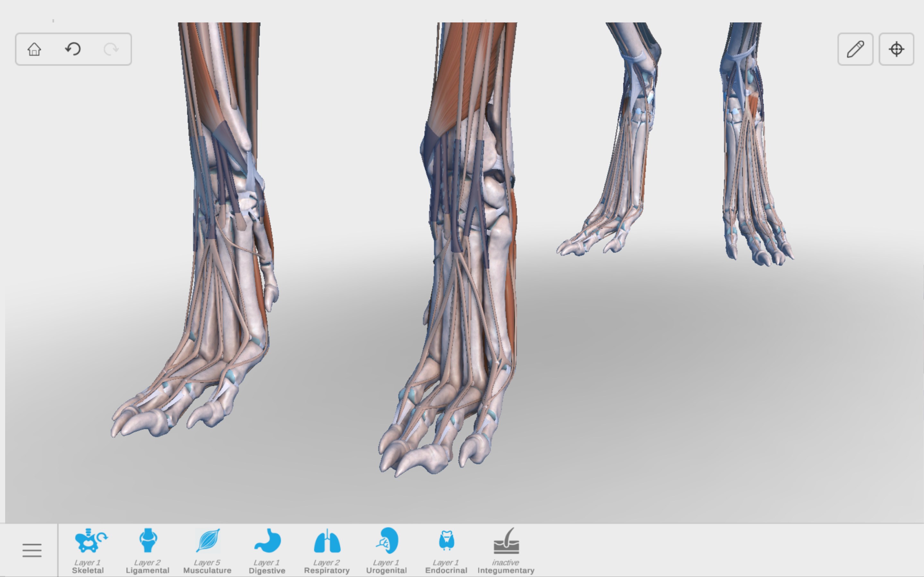
Task: Undo the last action
Action: (x=73, y=49)
